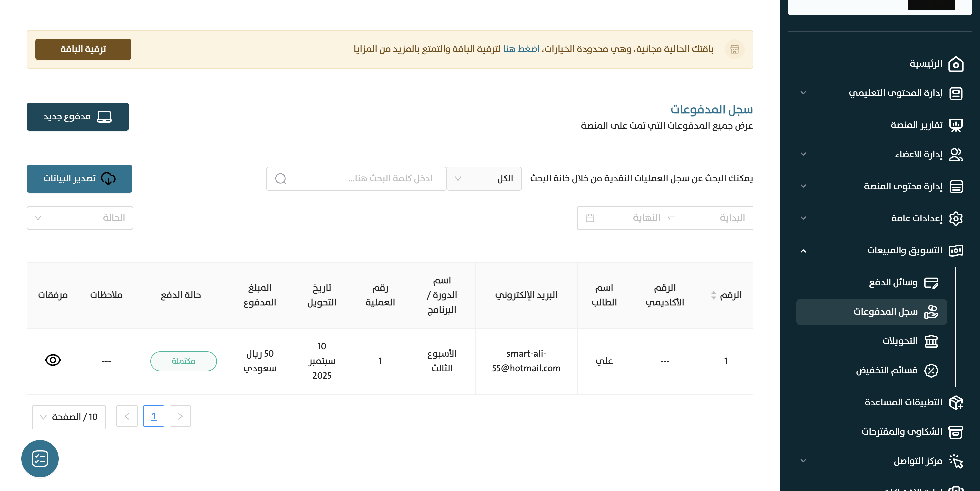Click the calendar icon in date range
The width and height of the screenshot is (980, 491).
(x=590, y=218)
